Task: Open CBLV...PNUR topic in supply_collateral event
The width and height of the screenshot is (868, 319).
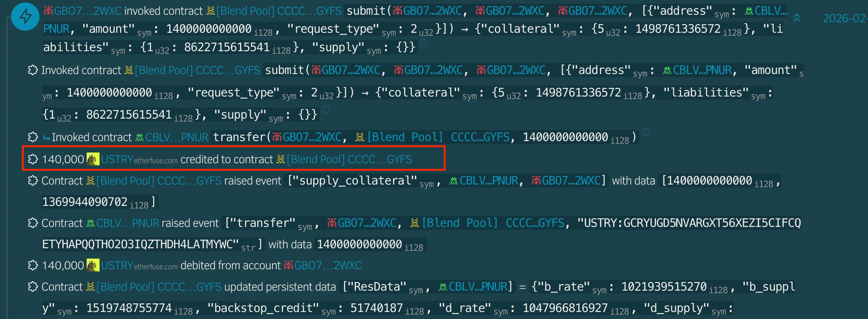Action: [484, 180]
